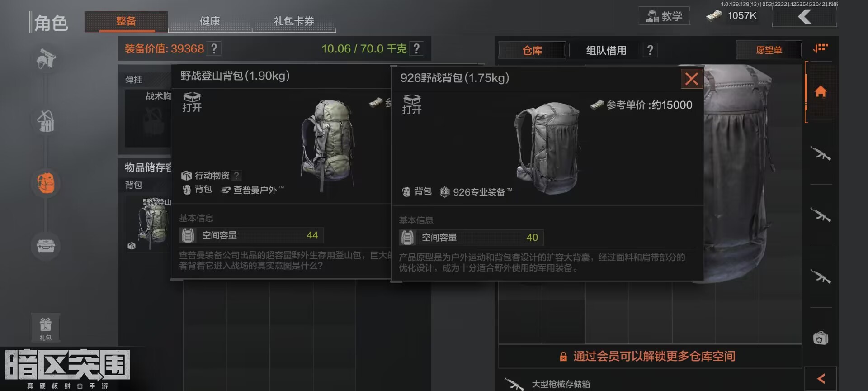
Task: Select the first rifle category icon
Action: click(x=821, y=154)
